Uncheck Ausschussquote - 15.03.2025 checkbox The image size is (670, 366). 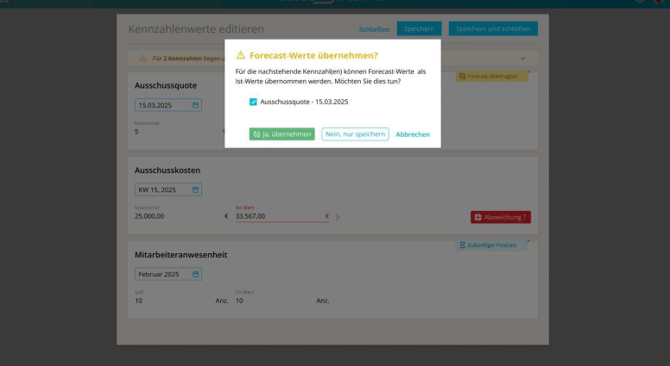pos(253,102)
